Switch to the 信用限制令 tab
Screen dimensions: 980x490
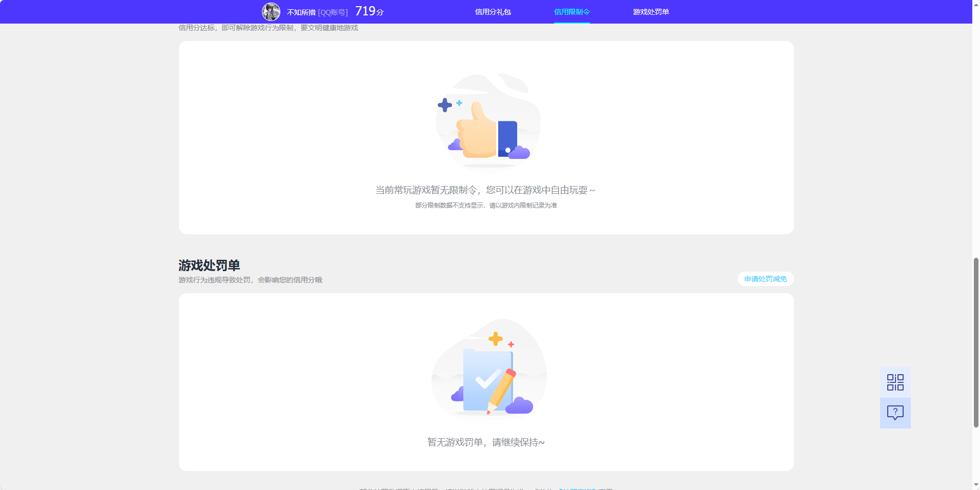pos(571,12)
